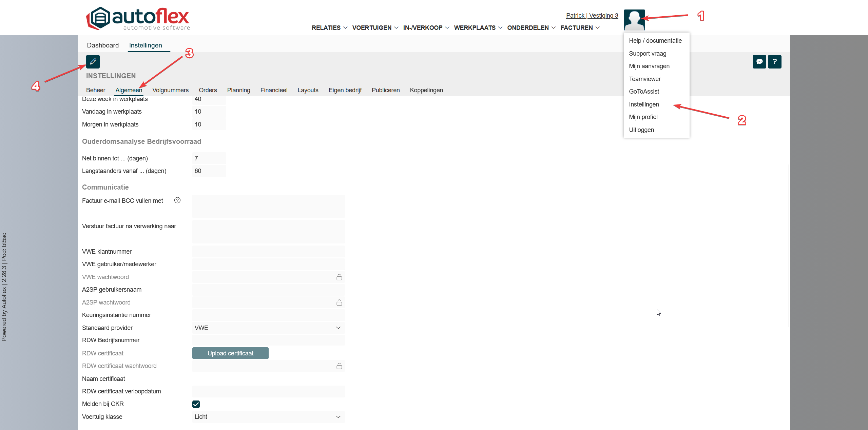Click the Patrick | Vestiging 3 link
The height and width of the screenshot is (430, 868).
pos(592,16)
